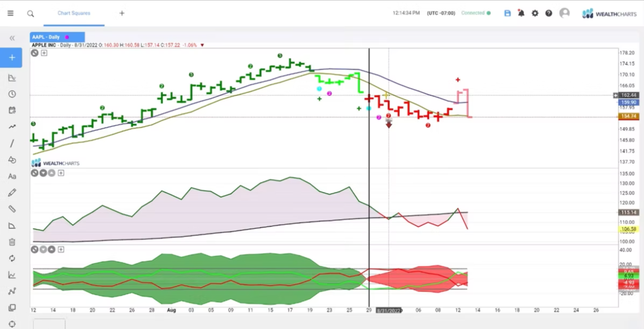Move middle indicator pane up
The height and width of the screenshot is (329, 644).
(x=51, y=173)
